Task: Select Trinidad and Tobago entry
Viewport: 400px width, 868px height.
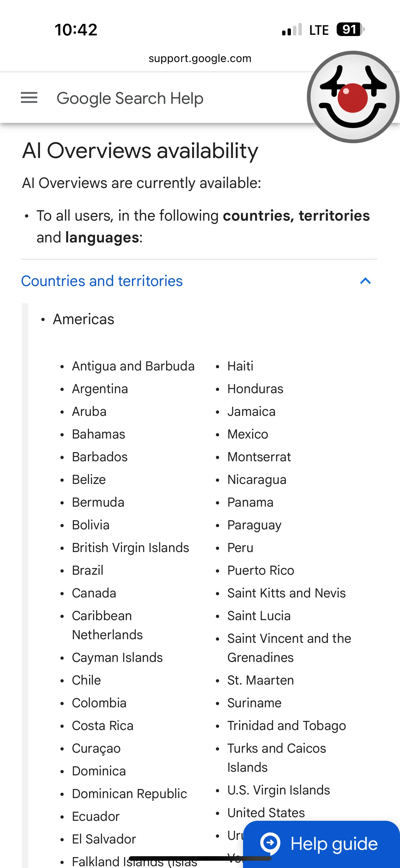Action: point(287,725)
